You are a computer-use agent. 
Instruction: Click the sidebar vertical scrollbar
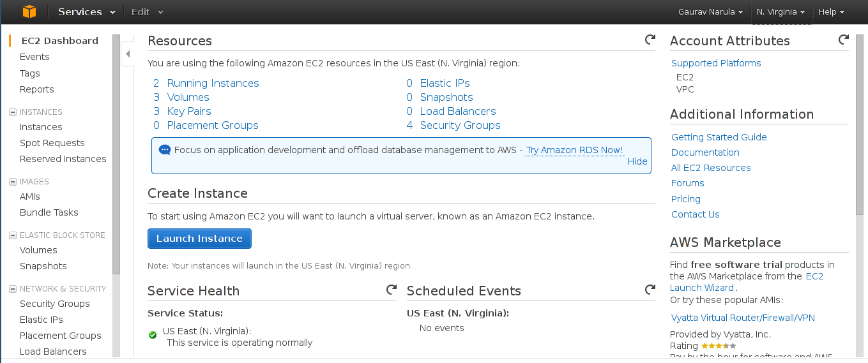116,153
